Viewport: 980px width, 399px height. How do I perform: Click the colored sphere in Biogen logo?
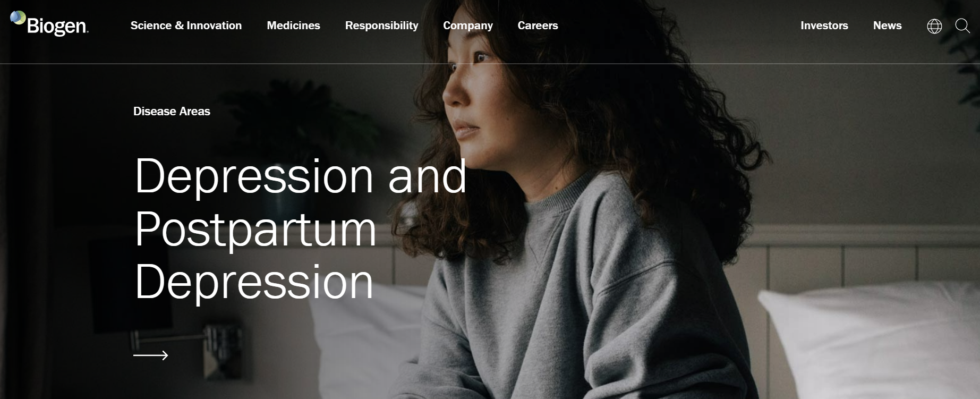(x=18, y=18)
